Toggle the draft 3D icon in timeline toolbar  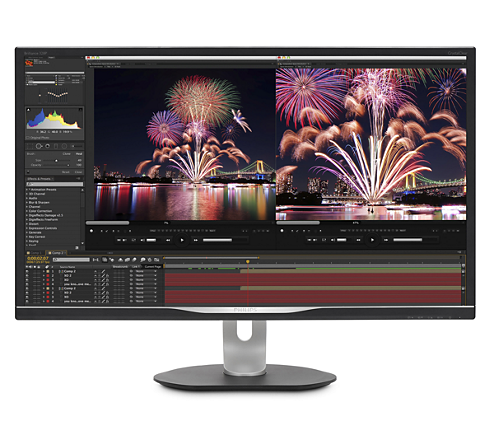click(112, 260)
